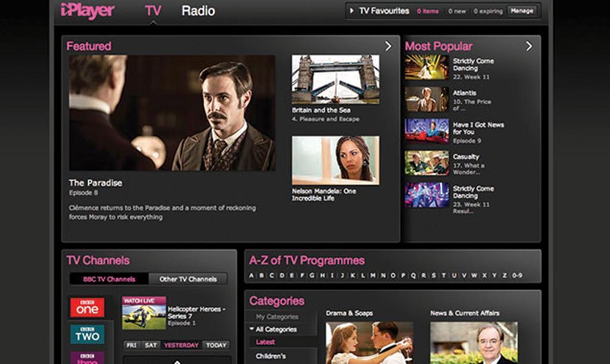Click Atlantis programme title
This screenshot has height=364, width=610.
(465, 93)
